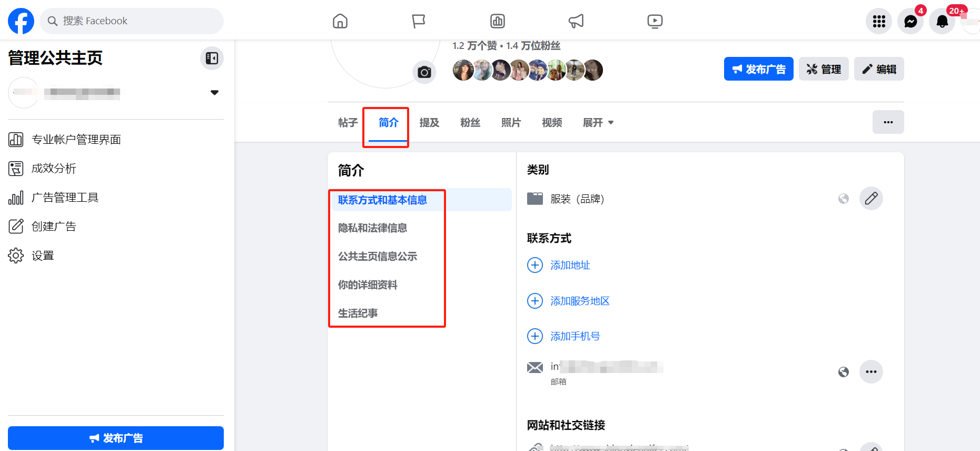Expand the 展开 more tabs dropdown
The image size is (980, 451).
click(x=598, y=123)
